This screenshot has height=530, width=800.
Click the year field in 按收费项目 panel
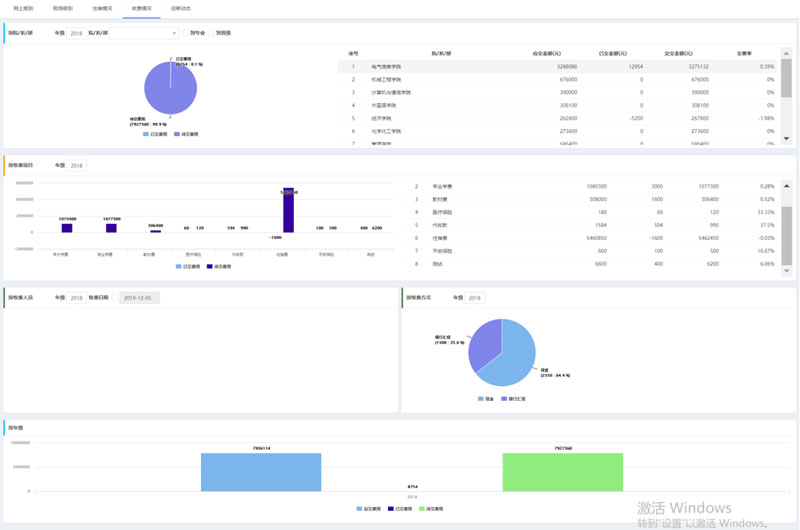pos(77,165)
